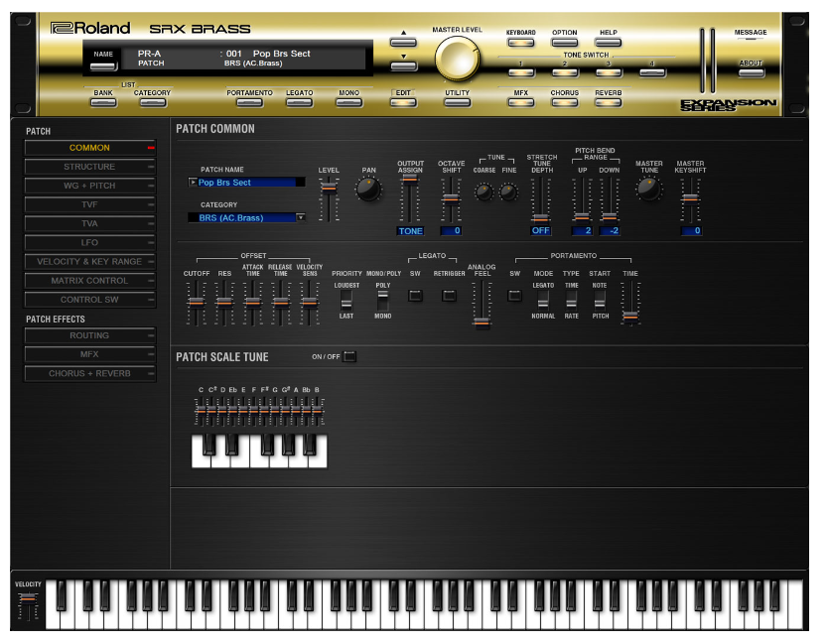The width and height of the screenshot is (828, 644).
Task: Enable the Legato RETRIGGER checkbox
Action: pyautogui.click(x=450, y=296)
